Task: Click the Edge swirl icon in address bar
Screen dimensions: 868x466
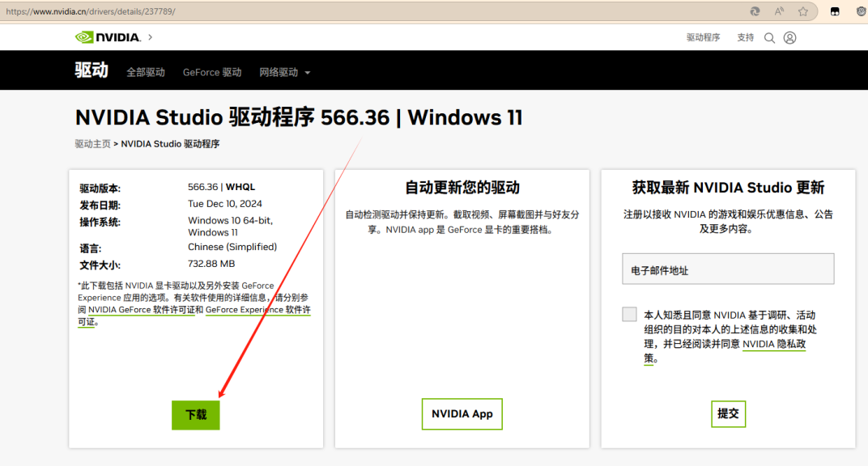Action: tap(755, 12)
